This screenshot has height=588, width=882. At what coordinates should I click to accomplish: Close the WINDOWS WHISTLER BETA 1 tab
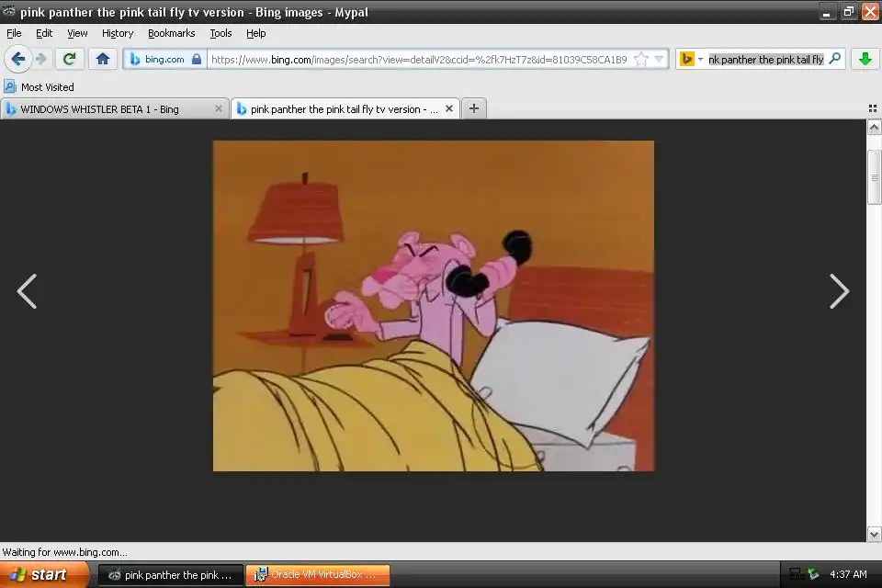coord(219,108)
